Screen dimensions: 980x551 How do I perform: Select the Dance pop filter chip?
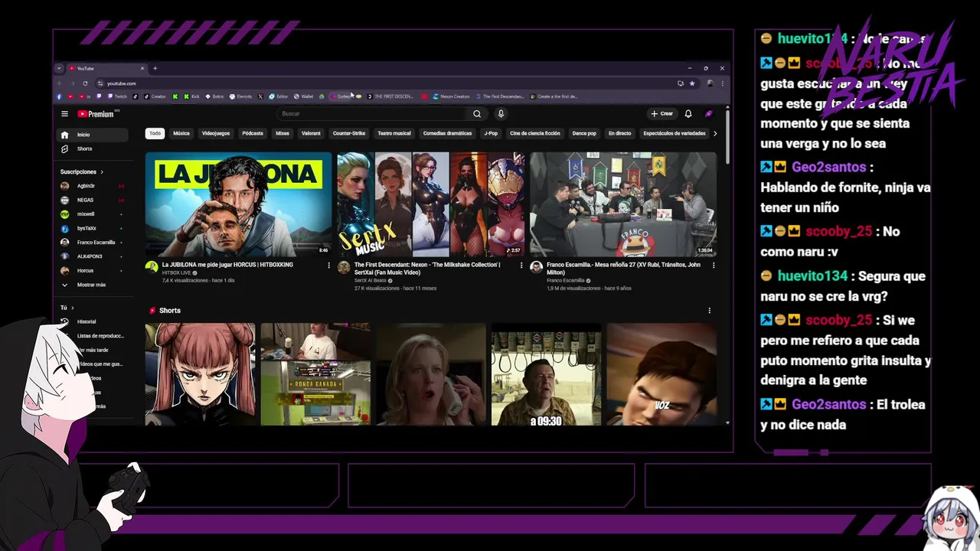point(584,133)
